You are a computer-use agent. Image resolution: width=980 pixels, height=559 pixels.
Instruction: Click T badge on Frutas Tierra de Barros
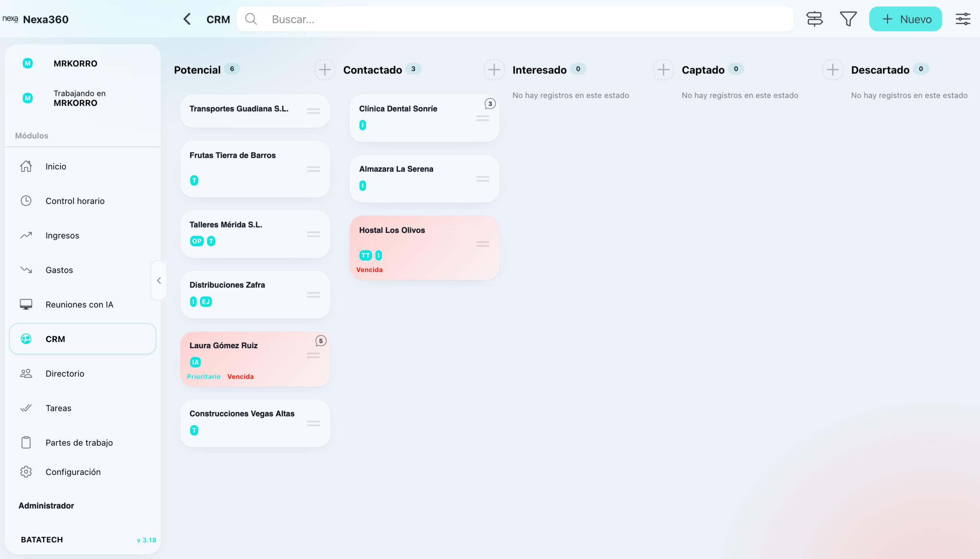194,180
